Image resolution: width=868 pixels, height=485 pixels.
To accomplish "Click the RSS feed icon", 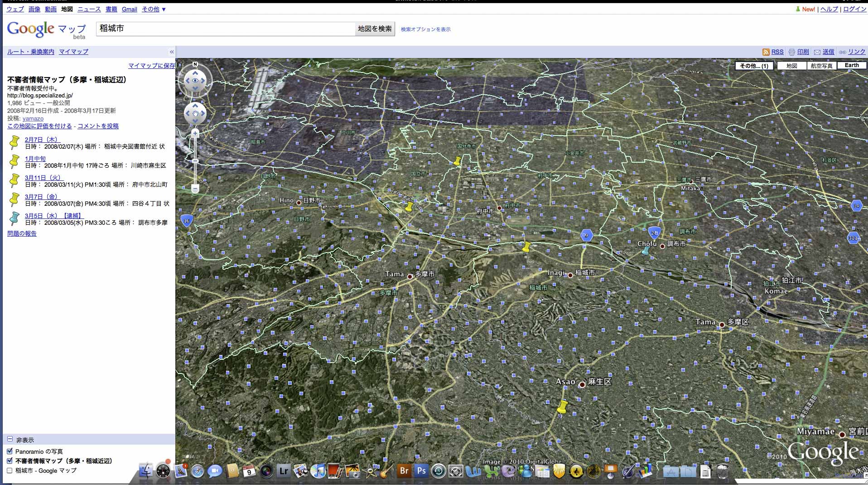I will 766,52.
